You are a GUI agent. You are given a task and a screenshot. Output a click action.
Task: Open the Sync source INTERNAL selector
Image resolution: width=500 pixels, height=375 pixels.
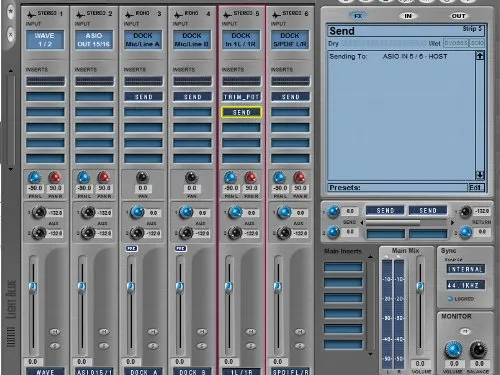point(466,269)
